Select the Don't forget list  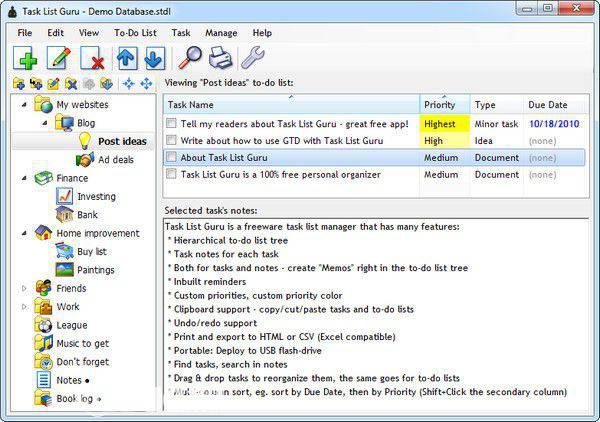83,362
